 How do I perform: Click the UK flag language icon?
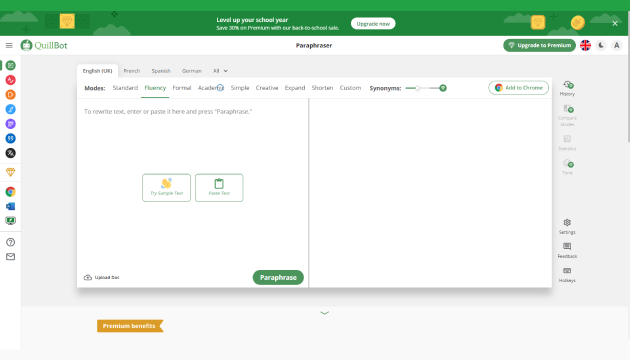pos(585,45)
